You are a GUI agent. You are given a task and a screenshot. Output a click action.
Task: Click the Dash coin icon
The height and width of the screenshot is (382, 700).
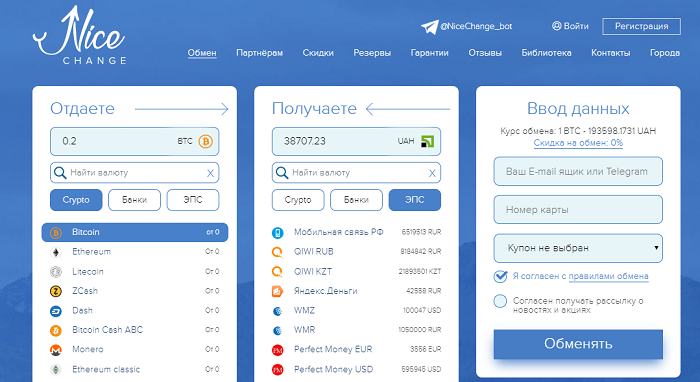pyautogui.click(x=56, y=311)
